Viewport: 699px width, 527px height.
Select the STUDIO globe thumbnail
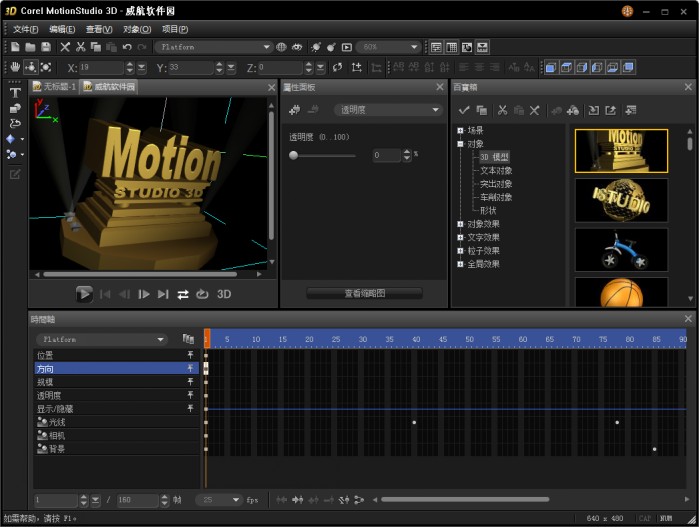click(x=621, y=200)
